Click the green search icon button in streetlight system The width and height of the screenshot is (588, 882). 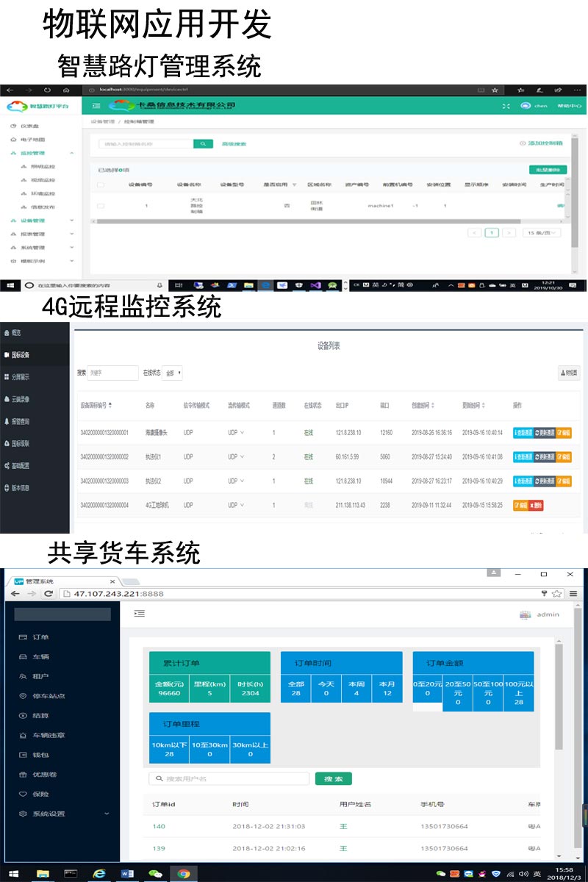203,144
